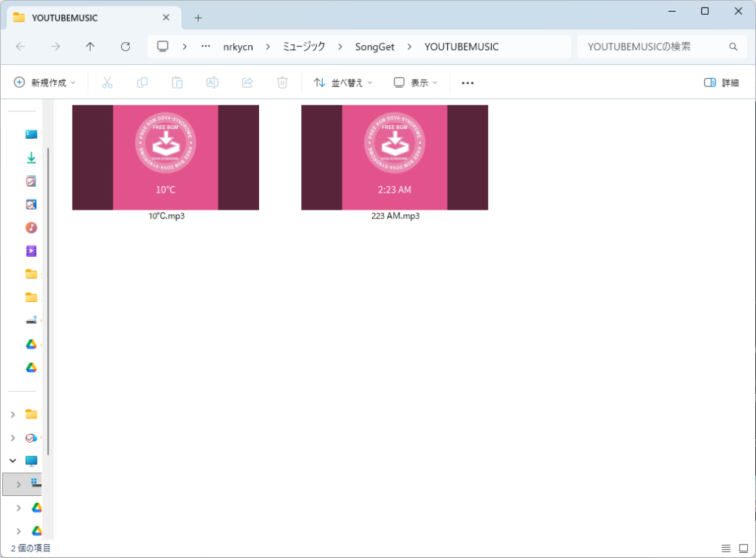The image size is (756, 558).
Task: Click the Paste clipboard icon
Action: [177, 83]
